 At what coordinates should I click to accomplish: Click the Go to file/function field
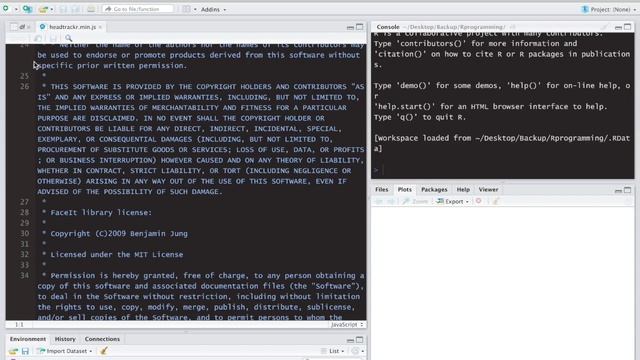point(138,9)
